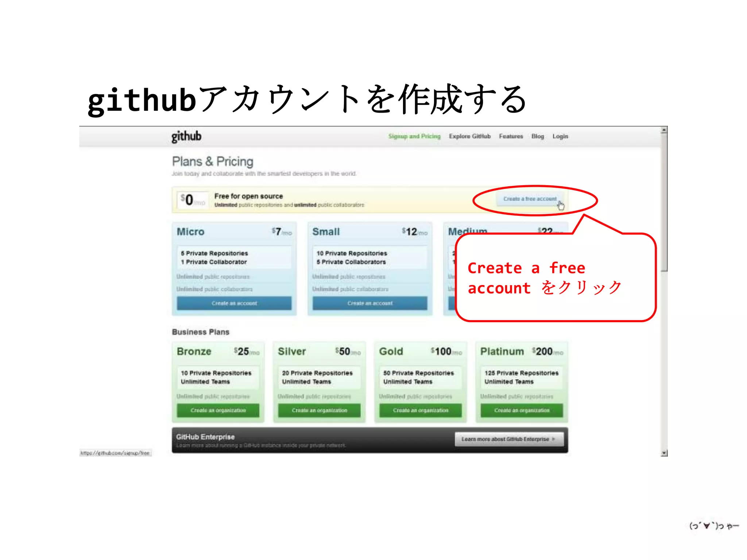Click the Platinum plan title
The height and width of the screenshot is (560, 747).
tap(502, 351)
